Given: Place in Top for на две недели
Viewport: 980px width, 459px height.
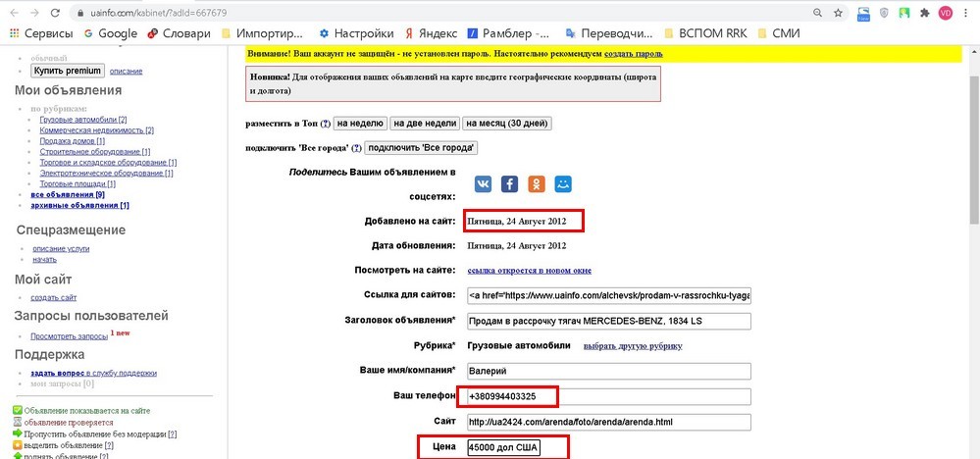Looking at the screenshot, I should coord(425,124).
